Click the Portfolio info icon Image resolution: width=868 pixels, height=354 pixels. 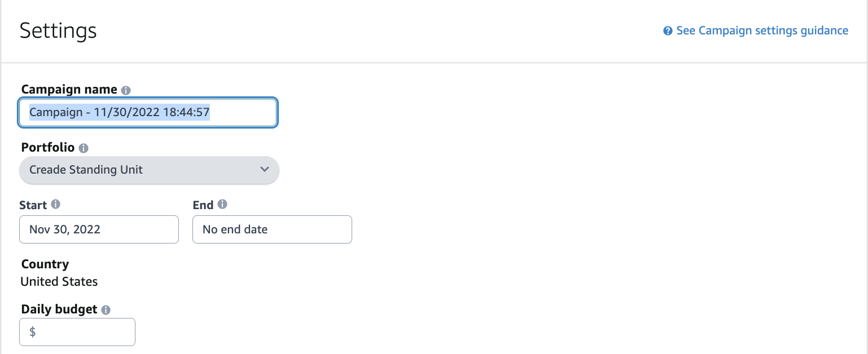pyautogui.click(x=83, y=147)
